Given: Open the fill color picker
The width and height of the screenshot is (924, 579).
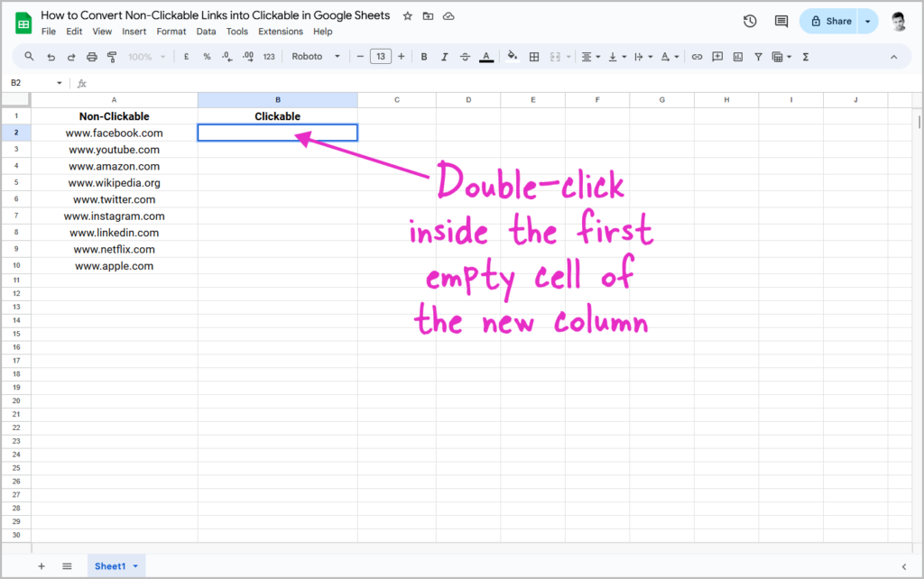Looking at the screenshot, I should [513, 57].
